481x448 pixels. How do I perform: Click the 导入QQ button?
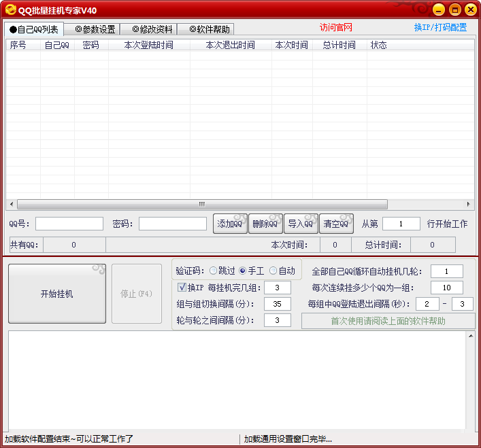pos(301,224)
